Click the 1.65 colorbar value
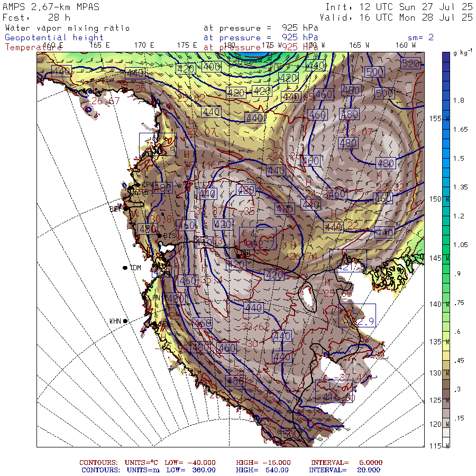The width and height of the screenshot is (476, 476). (x=461, y=130)
